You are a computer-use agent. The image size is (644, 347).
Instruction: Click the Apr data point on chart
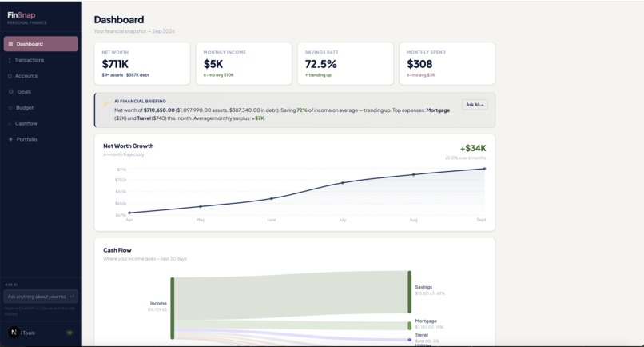[x=129, y=213]
